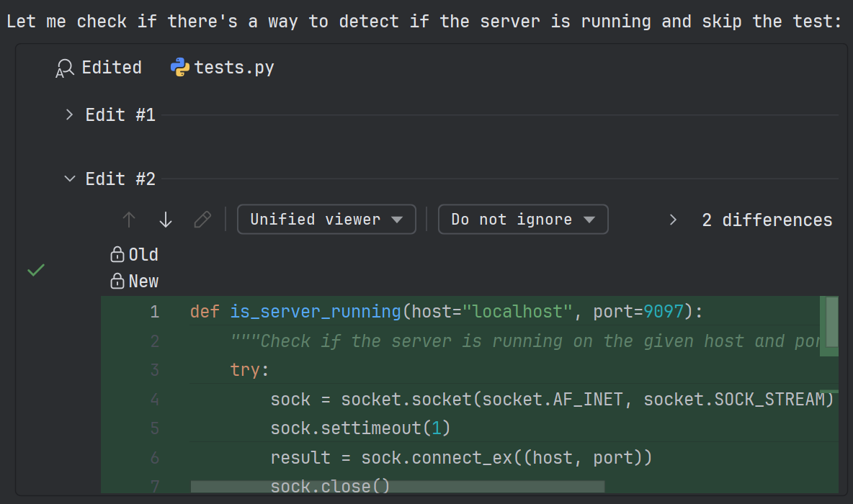The image size is (853, 504).
Task: Click the chevron before 2 differences
Action: click(672, 220)
